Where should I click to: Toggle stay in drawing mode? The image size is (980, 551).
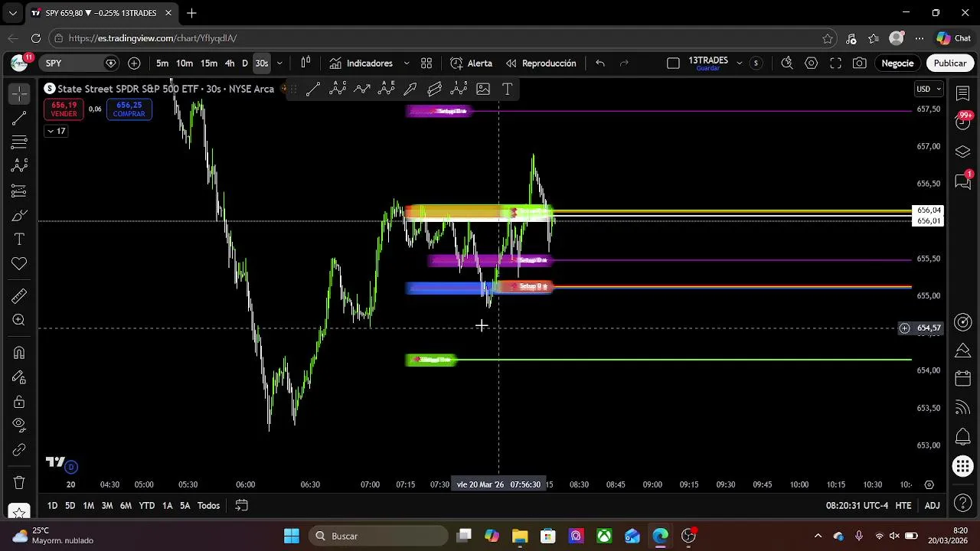coord(19,377)
